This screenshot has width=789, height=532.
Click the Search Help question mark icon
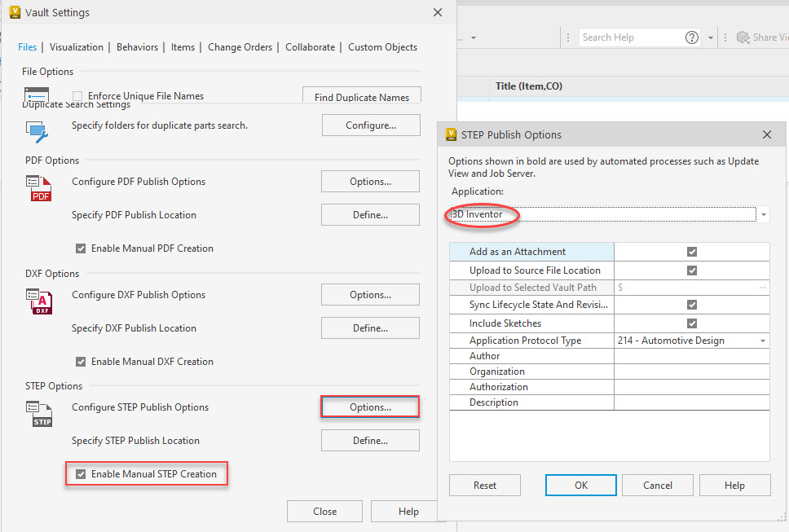pos(692,37)
